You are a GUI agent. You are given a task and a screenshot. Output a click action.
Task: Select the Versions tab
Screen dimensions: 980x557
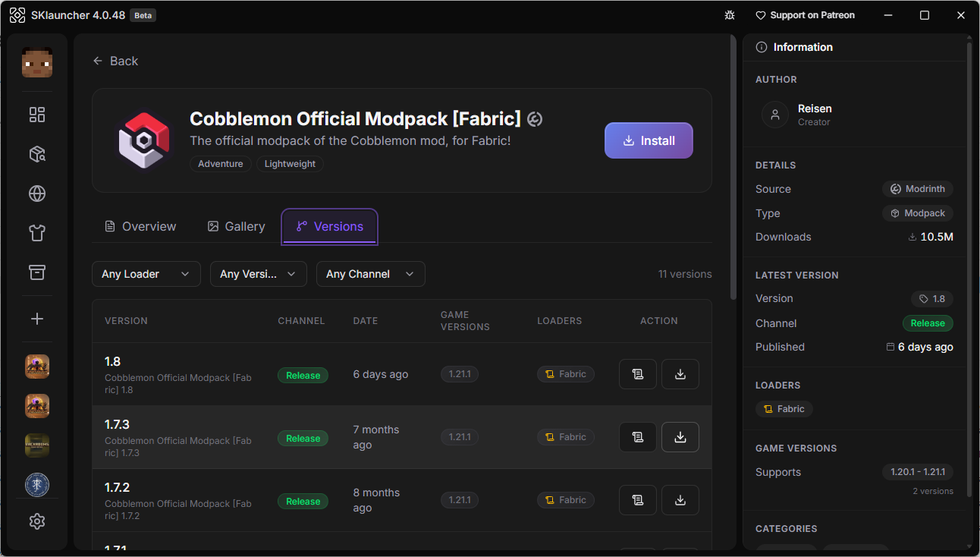(330, 226)
